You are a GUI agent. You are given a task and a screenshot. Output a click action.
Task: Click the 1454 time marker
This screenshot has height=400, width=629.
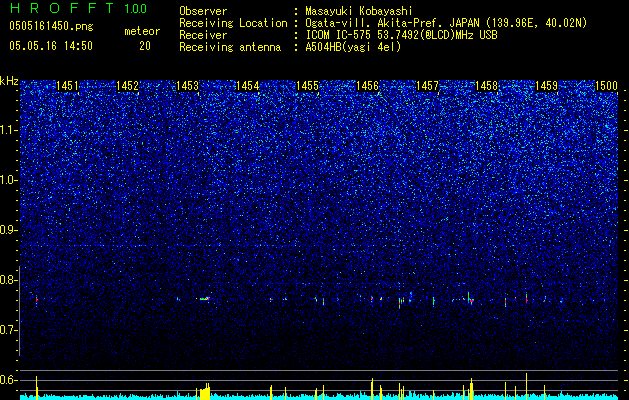[x=248, y=85]
